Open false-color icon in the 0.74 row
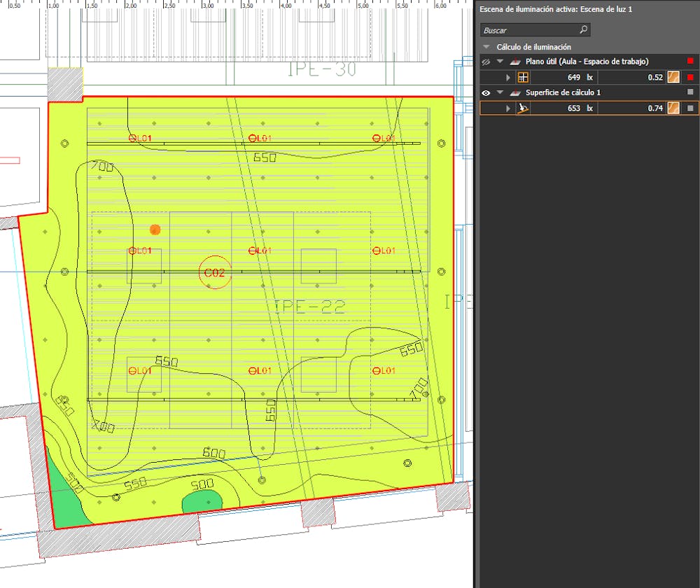 pyautogui.click(x=673, y=108)
